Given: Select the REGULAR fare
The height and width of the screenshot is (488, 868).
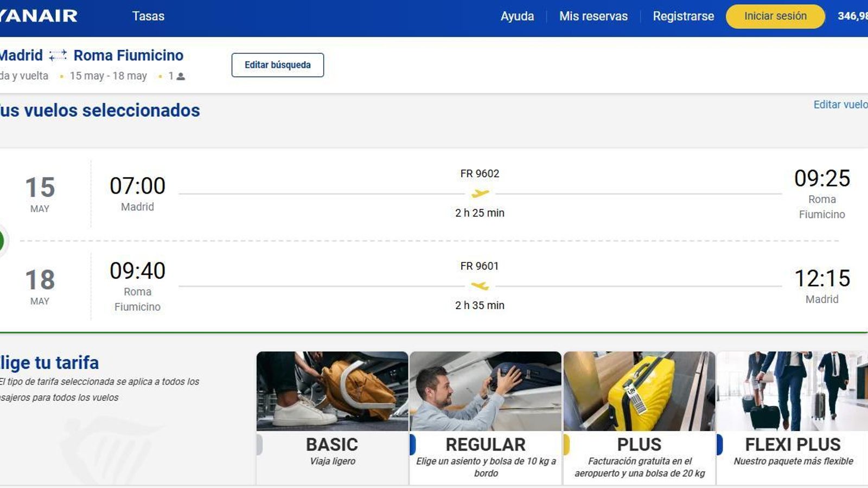Looking at the screenshot, I should (484, 445).
